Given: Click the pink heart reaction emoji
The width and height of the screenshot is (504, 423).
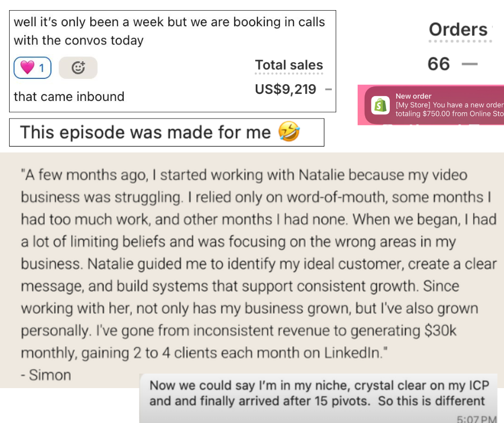Looking at the screenshot, I should click(x=27, y=68).
